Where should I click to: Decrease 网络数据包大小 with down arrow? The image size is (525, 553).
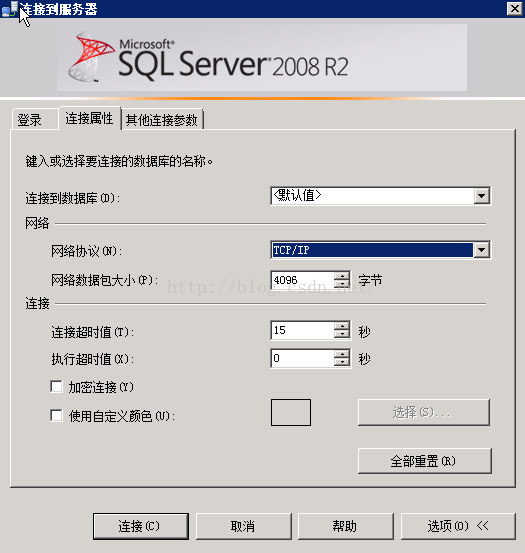[342, 284]
